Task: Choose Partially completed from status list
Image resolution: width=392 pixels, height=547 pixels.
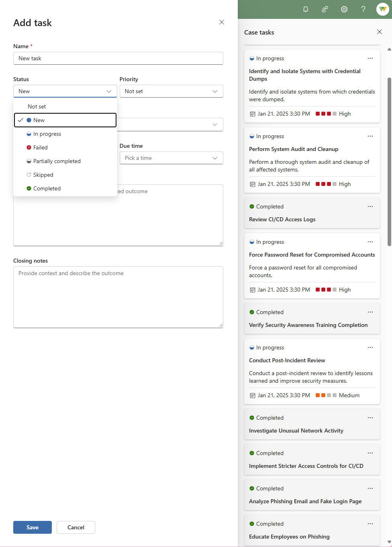Action: (x=57, y=161)
